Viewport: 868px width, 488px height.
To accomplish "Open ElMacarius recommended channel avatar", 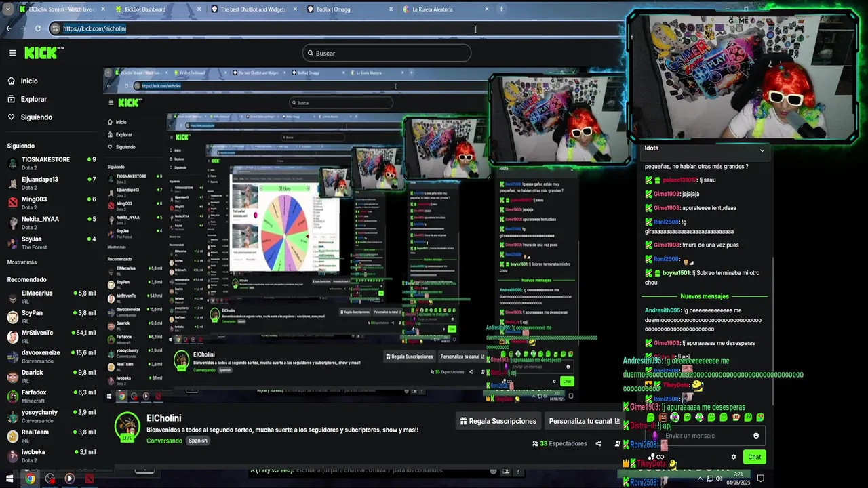I will (12, 297).
